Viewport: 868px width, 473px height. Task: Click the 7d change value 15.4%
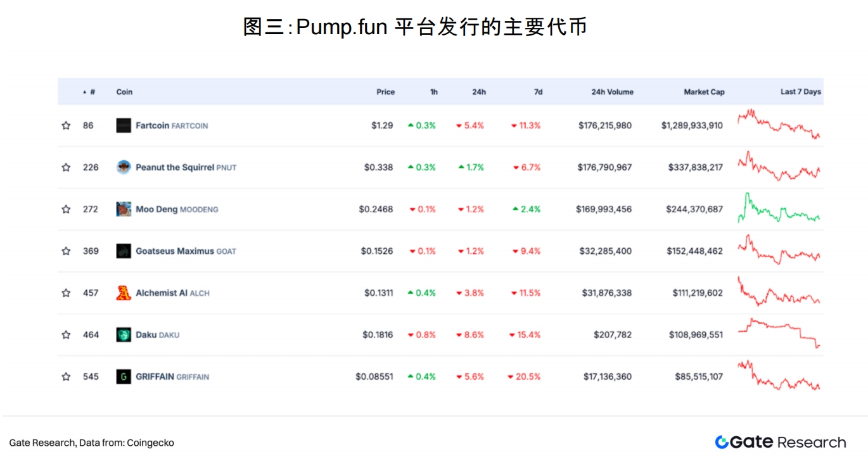click(525, 334)
